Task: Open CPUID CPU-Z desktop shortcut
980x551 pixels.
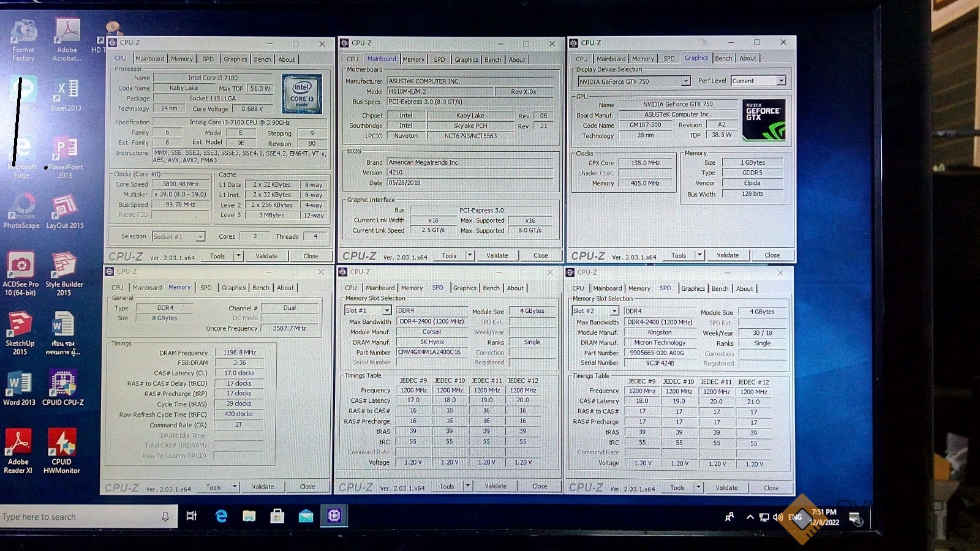Action: tap(63, 389)
